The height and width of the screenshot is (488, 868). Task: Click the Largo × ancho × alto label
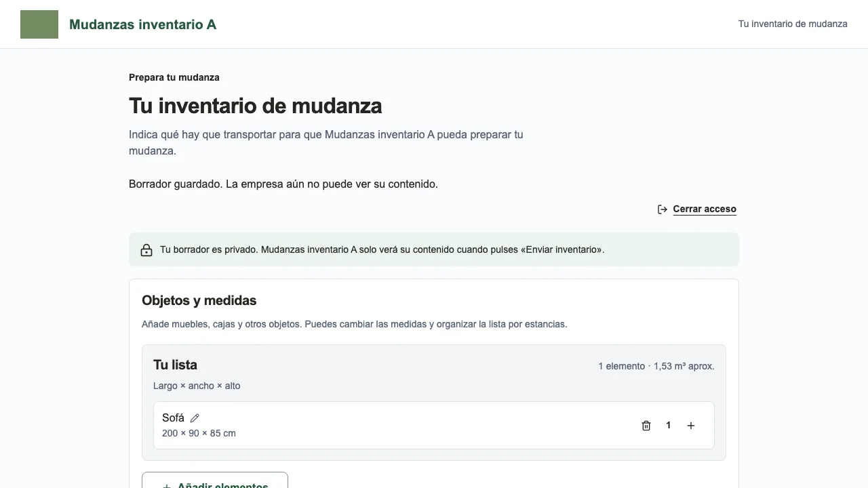pos(197,386)
